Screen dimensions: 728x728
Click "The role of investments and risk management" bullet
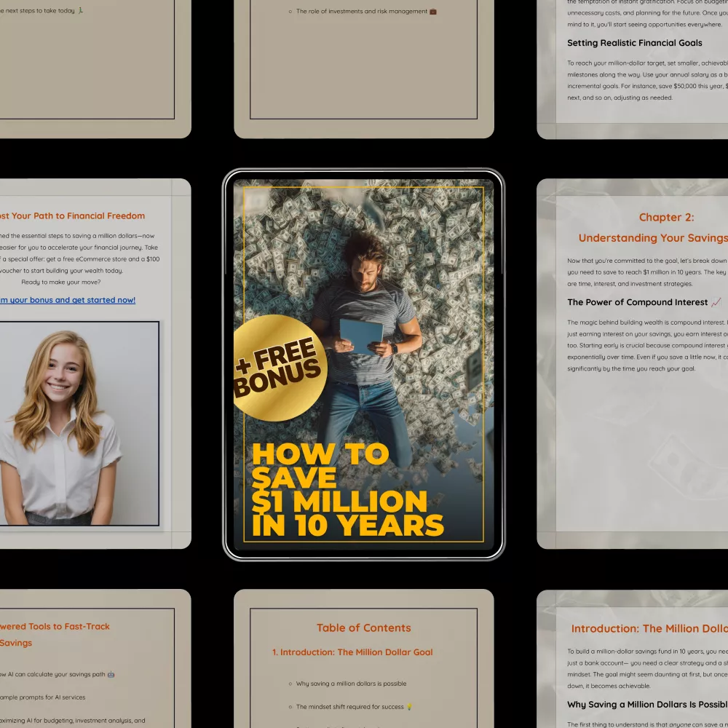coord(361,12)
